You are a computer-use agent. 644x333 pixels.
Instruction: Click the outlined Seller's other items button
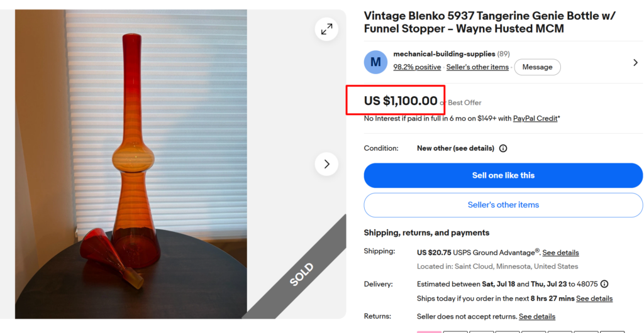(503, 205)
